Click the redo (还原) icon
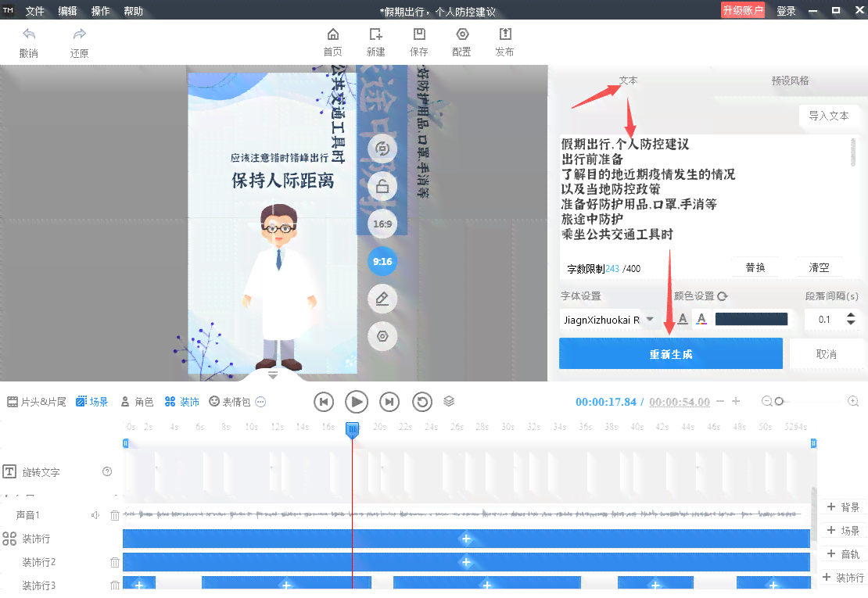868x598 pixels. pos(79,34)
